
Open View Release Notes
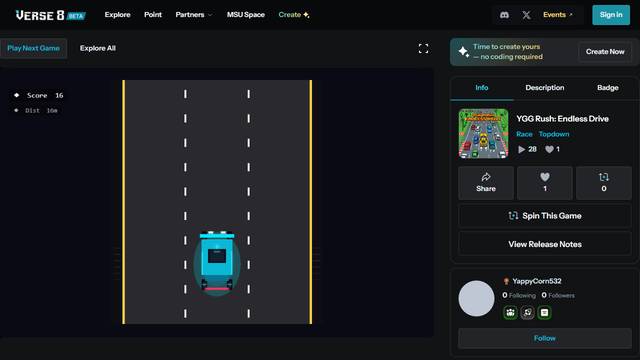point(544,244)
